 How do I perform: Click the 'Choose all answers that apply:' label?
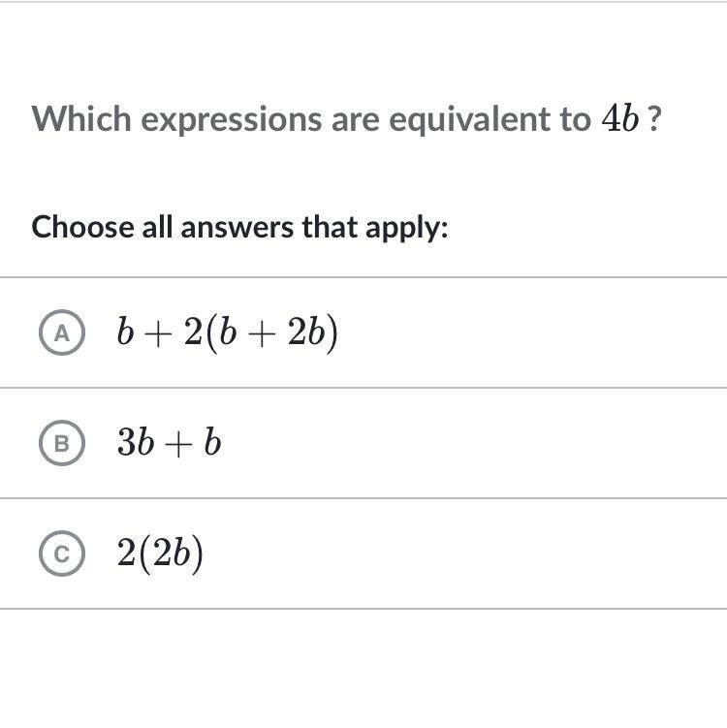pyautogui.click(x=240, y=228)
